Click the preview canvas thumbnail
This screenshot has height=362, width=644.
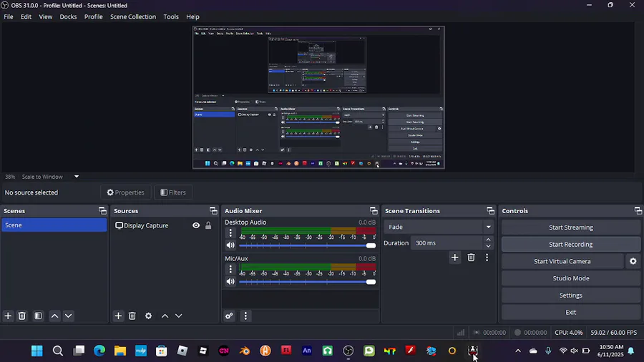(318, 98)
